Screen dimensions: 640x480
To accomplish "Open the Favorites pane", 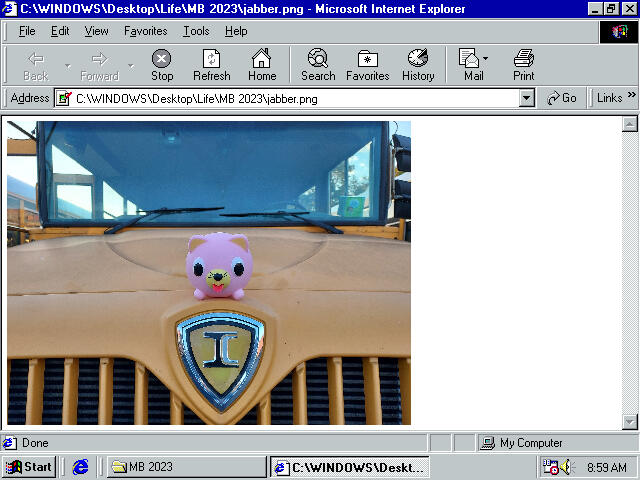I will pos(368,59).
